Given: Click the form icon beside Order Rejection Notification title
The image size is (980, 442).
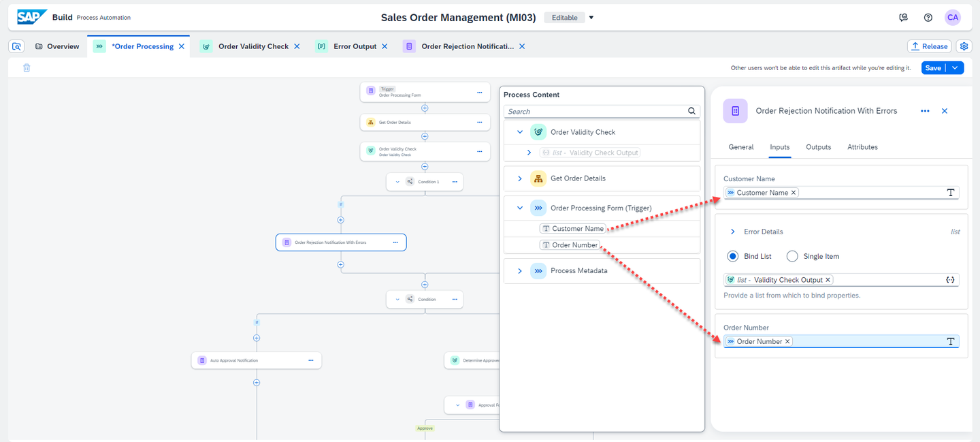Looking at the screenshot, I should point(735,111).
